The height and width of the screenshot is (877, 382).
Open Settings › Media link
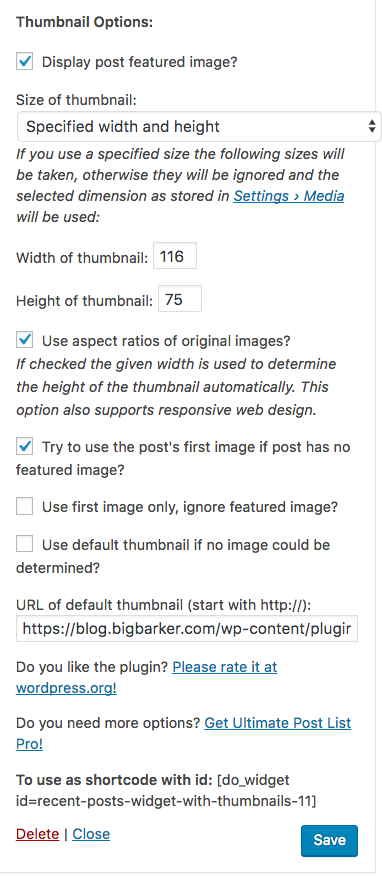[x=289, y=196]
